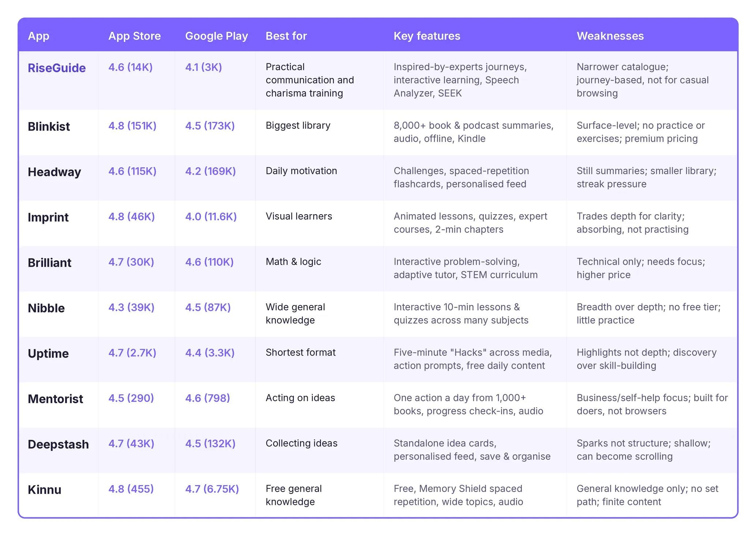Screen dimensions: 756x536
Task: Select the Blinkist app name cell
Action: point(49,126)
